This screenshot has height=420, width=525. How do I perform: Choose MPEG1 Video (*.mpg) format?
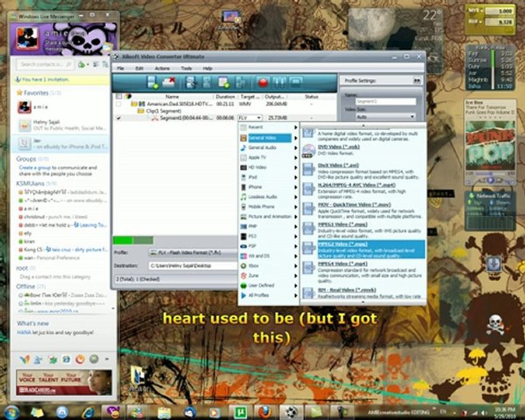click(363, 230)
